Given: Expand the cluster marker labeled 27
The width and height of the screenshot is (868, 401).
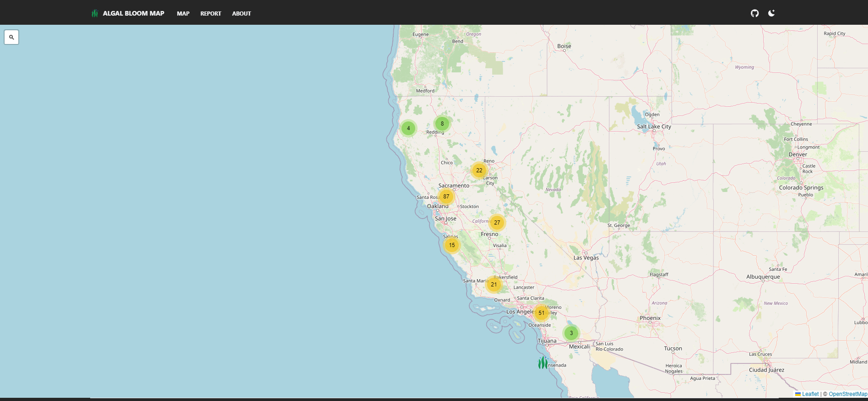Looking at the screenshot, I should point(497,223).
